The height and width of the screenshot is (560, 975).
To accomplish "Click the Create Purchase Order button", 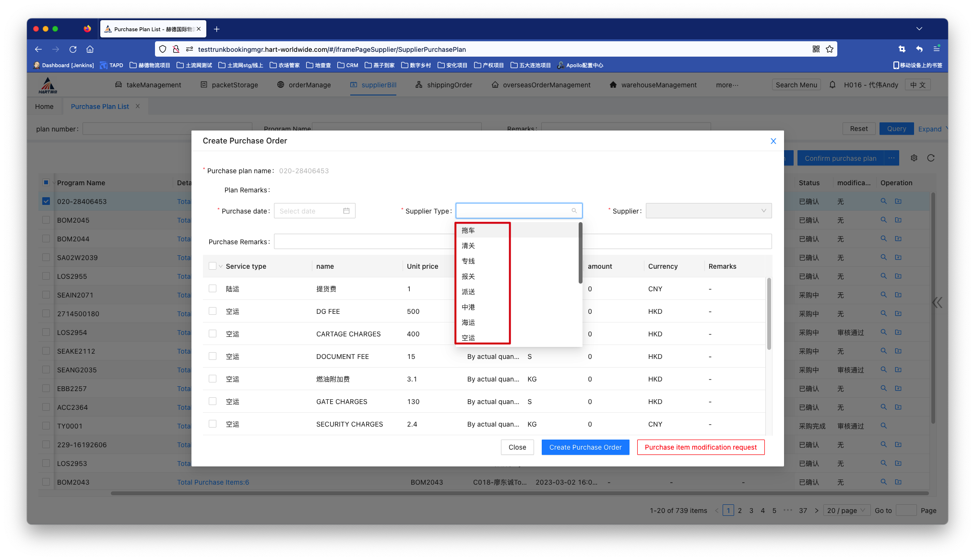I will tap(585, 447).
